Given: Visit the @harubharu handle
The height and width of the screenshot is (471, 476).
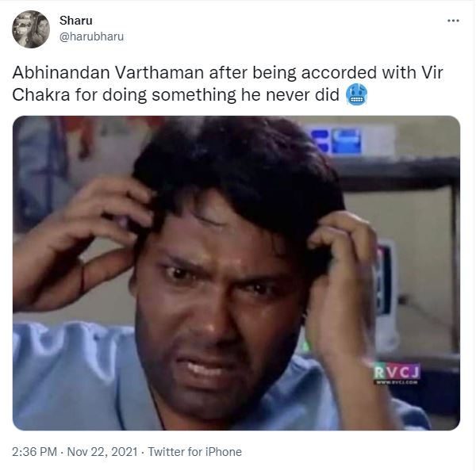Looking at the screenshot, I should tap(92, 36).
